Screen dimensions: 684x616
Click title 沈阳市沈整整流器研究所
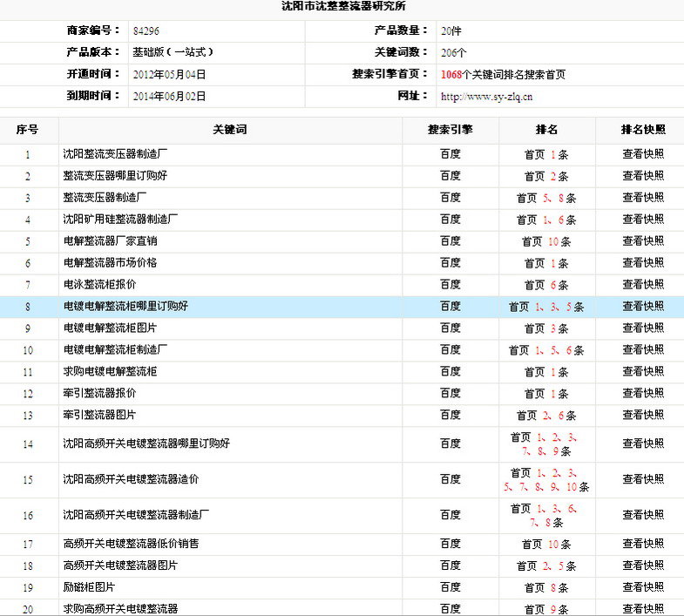point(343,6)
